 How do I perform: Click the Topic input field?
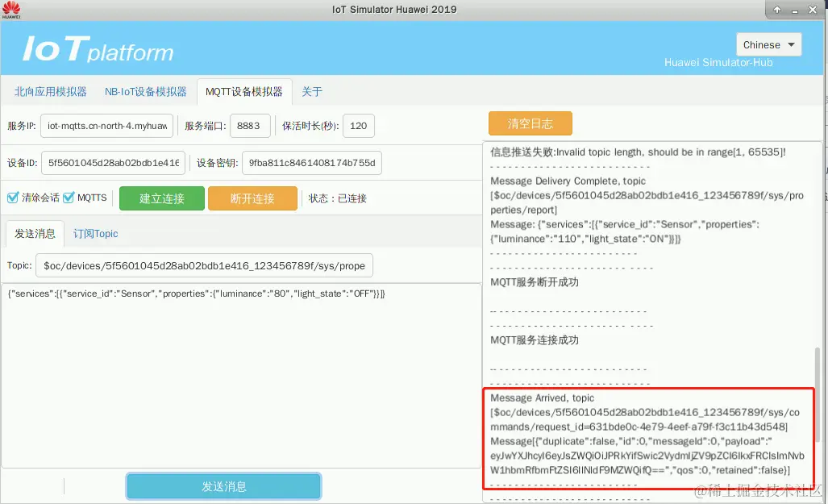coord(204,265)
